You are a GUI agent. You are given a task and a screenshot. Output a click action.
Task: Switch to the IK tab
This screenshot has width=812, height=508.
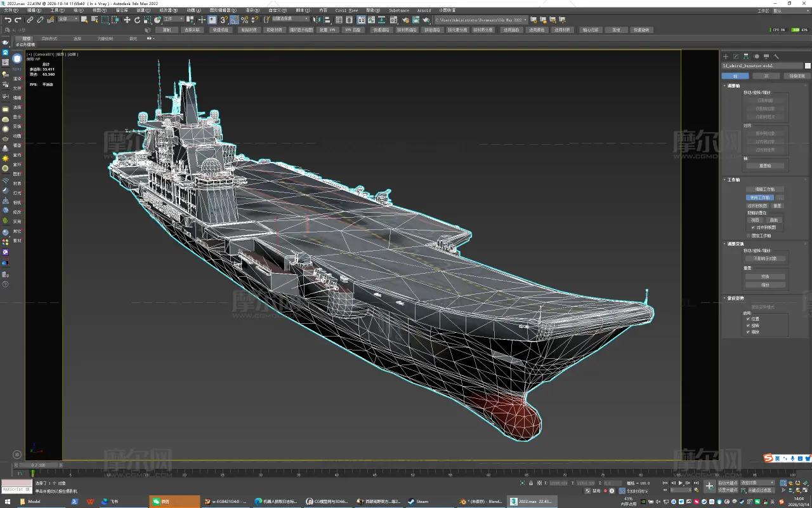pos(766,76)
